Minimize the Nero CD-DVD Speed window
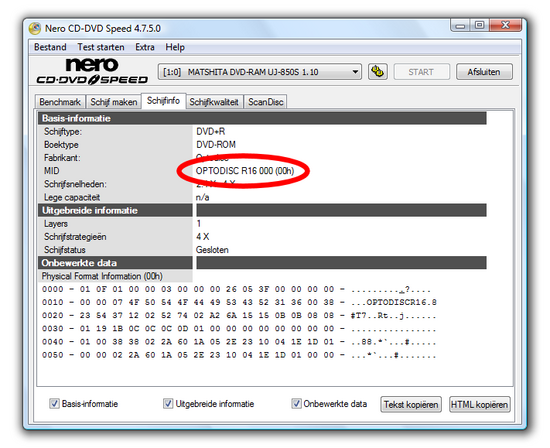 461,26
